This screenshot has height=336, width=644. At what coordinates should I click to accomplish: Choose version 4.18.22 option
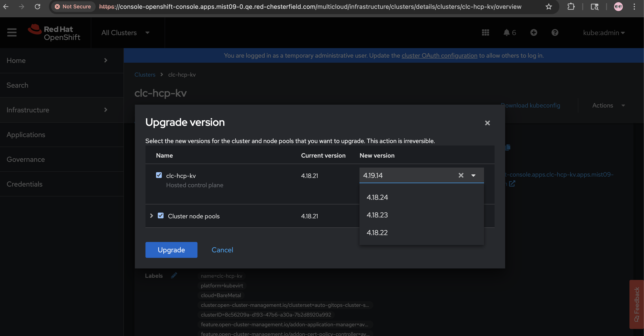coord(377,233)
